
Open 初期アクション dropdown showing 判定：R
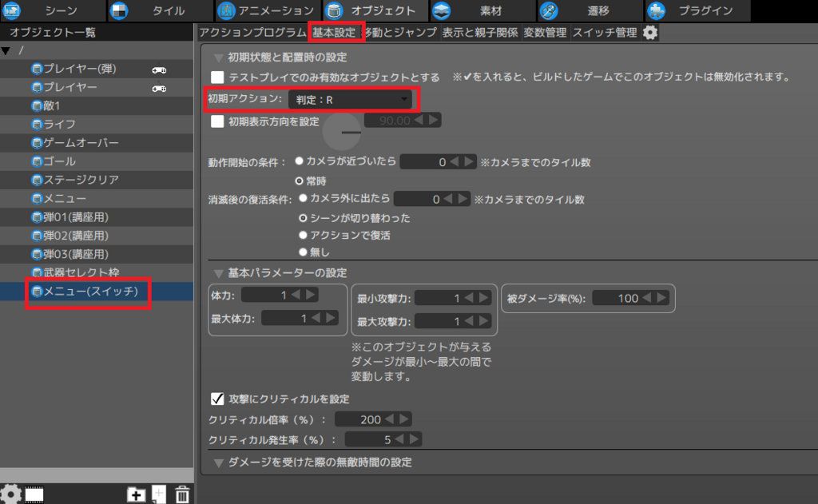350,99
